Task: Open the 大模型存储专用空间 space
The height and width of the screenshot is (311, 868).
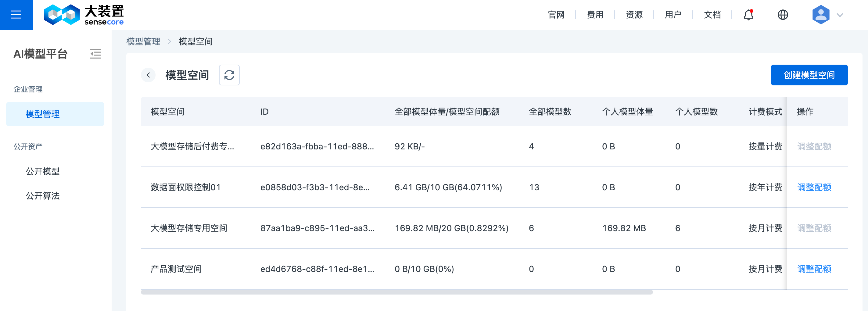Action: pos(189,228)
